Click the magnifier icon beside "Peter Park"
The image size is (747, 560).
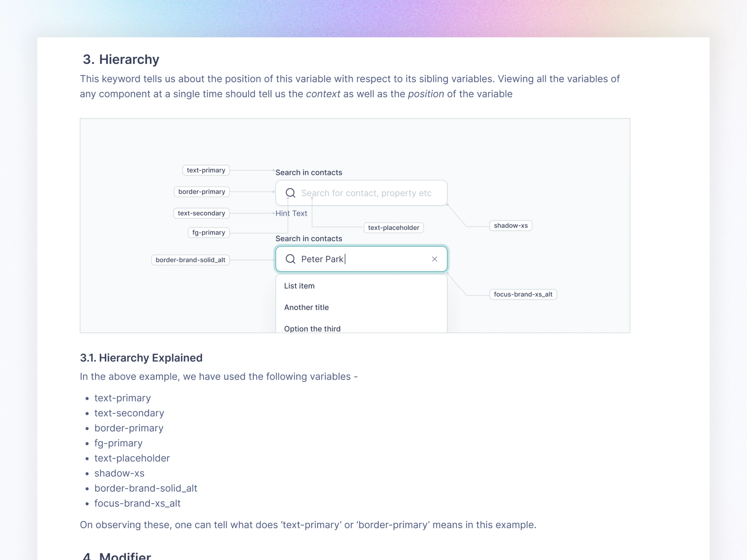click(x=290, y=259)
